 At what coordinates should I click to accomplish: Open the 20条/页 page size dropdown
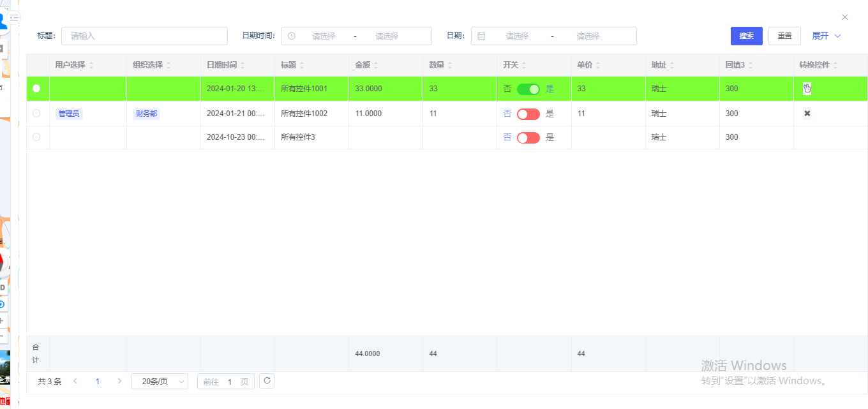coord(160,381)
